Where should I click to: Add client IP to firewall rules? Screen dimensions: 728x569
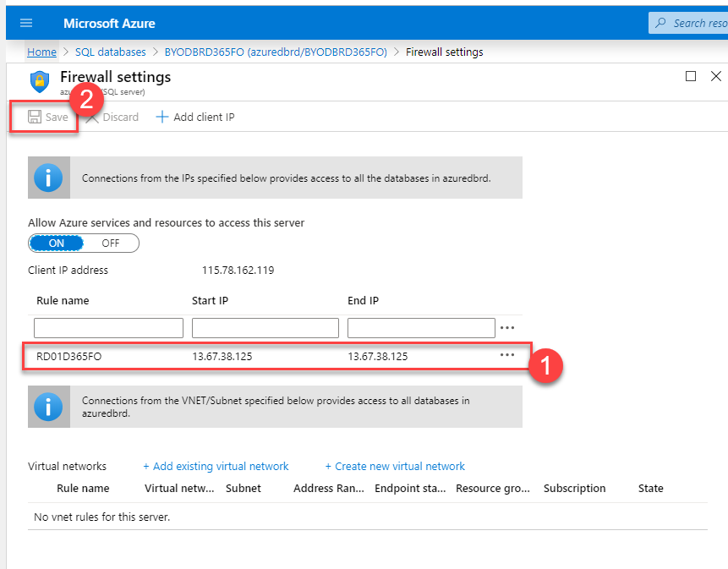pyautogui.click(x=195, y=117)
